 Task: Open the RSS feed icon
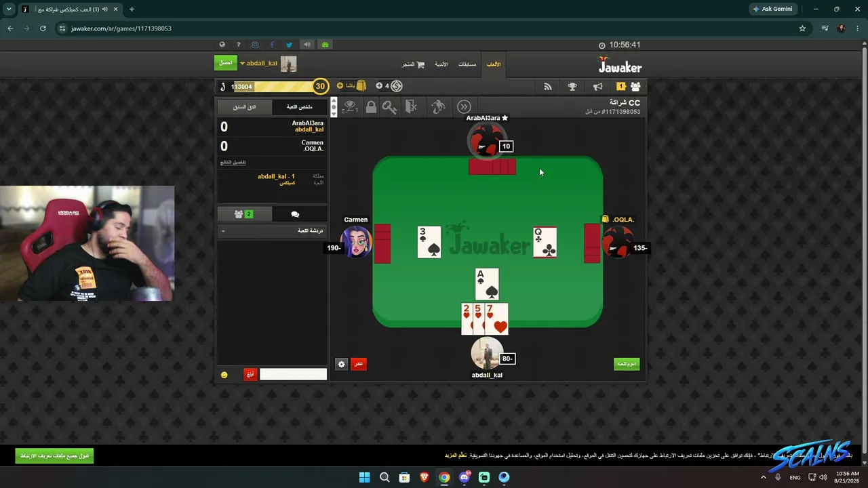(x=548, y=86)
